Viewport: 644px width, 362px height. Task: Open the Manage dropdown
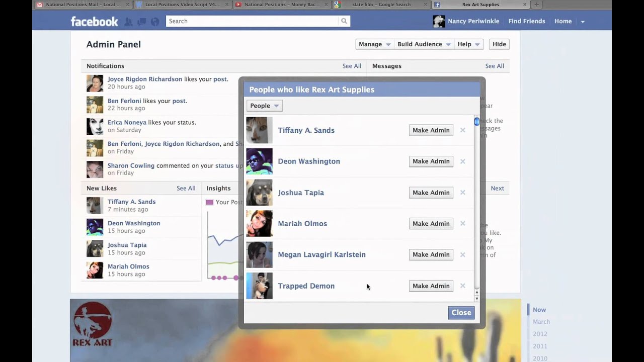coord(374,44)
